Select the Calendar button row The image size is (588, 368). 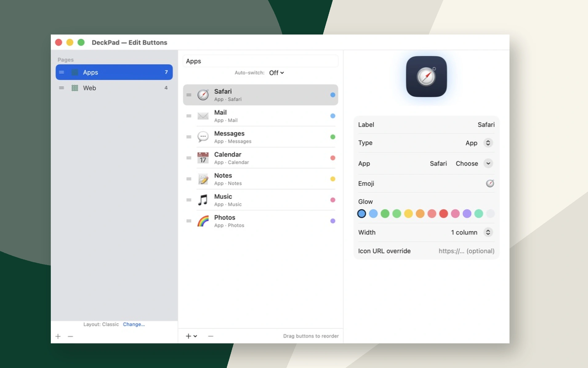point(260,158)
